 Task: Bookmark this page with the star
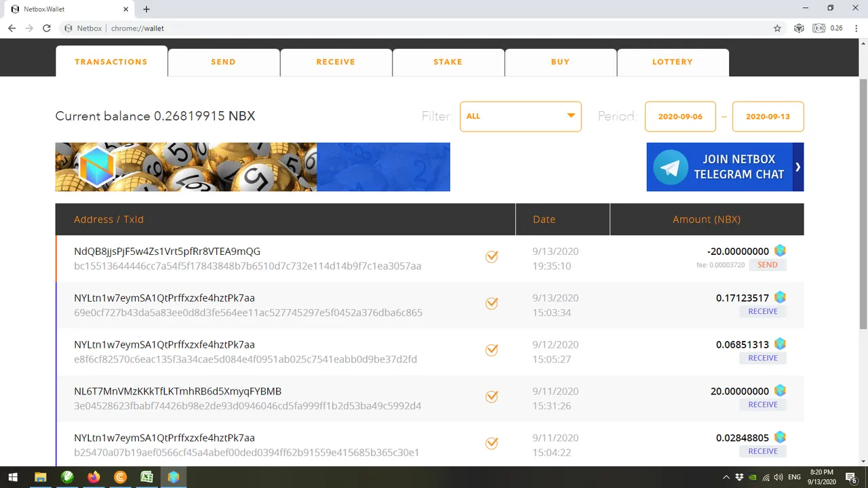pyautogui.click(x=777, y=28)
